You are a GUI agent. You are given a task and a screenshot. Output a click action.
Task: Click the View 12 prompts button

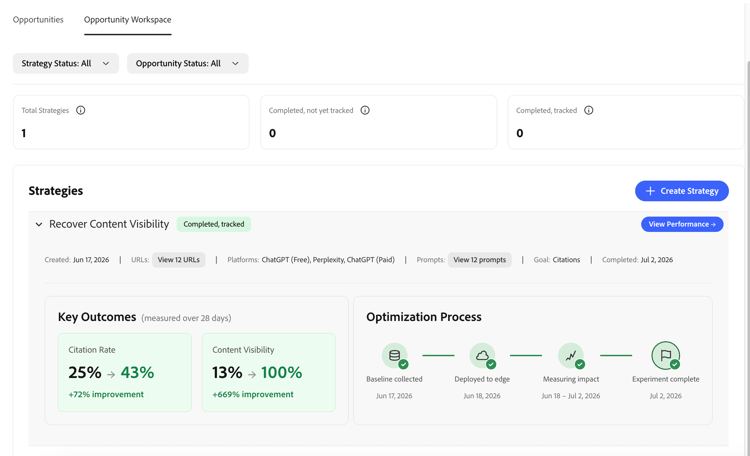(480, 260)
